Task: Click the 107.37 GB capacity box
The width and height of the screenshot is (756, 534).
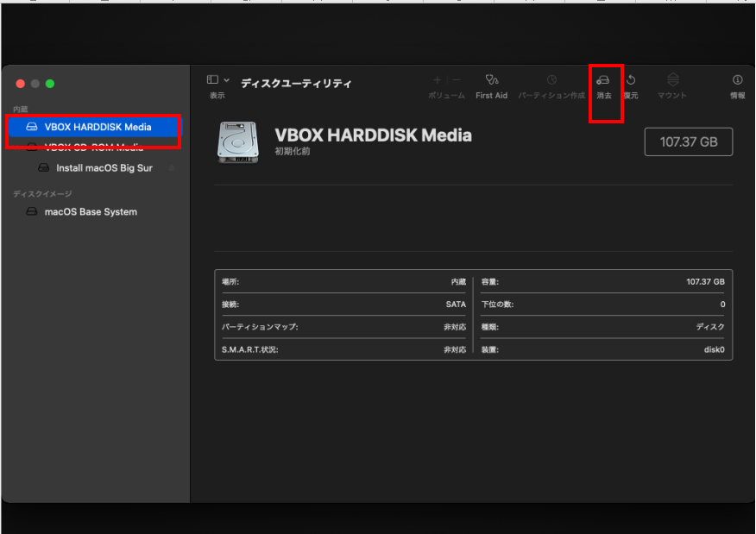Action: pyautogui.click(x=688, y=141)
